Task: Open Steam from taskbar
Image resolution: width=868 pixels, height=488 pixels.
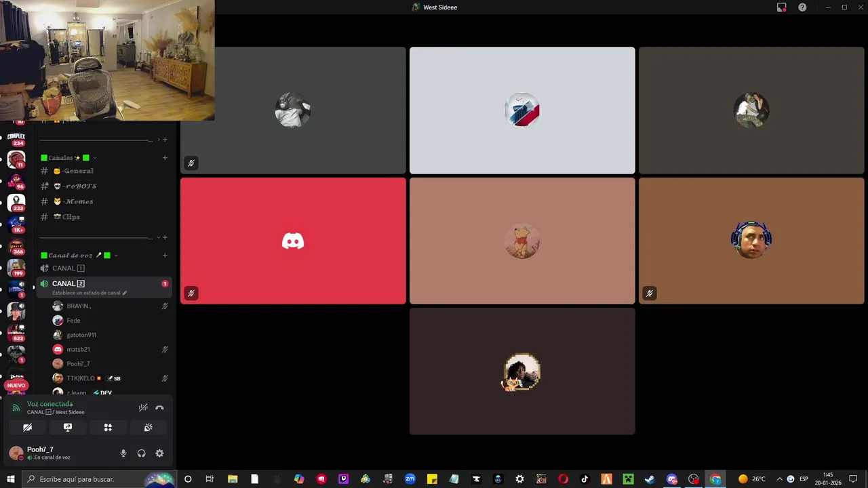Action: [x=649, y=479]
